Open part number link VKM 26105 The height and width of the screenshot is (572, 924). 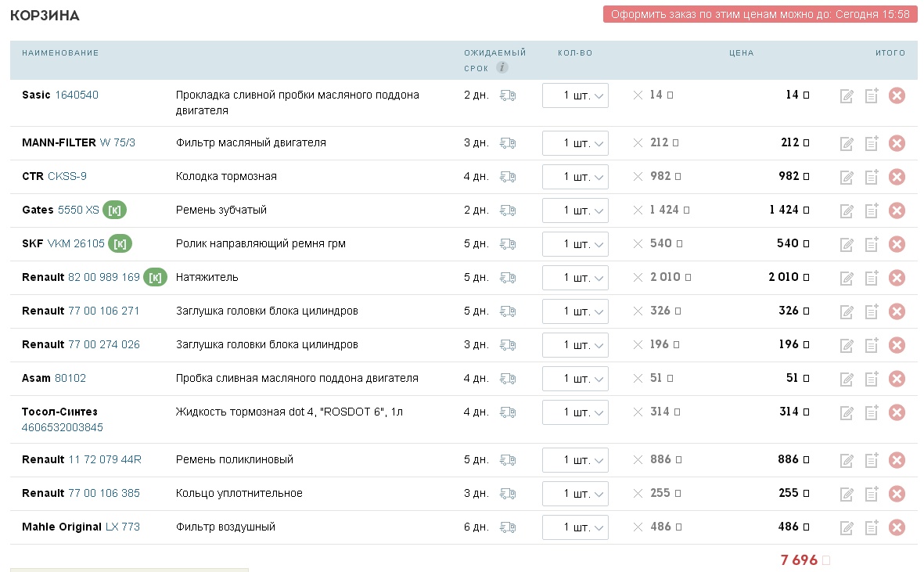coord(76,243)
